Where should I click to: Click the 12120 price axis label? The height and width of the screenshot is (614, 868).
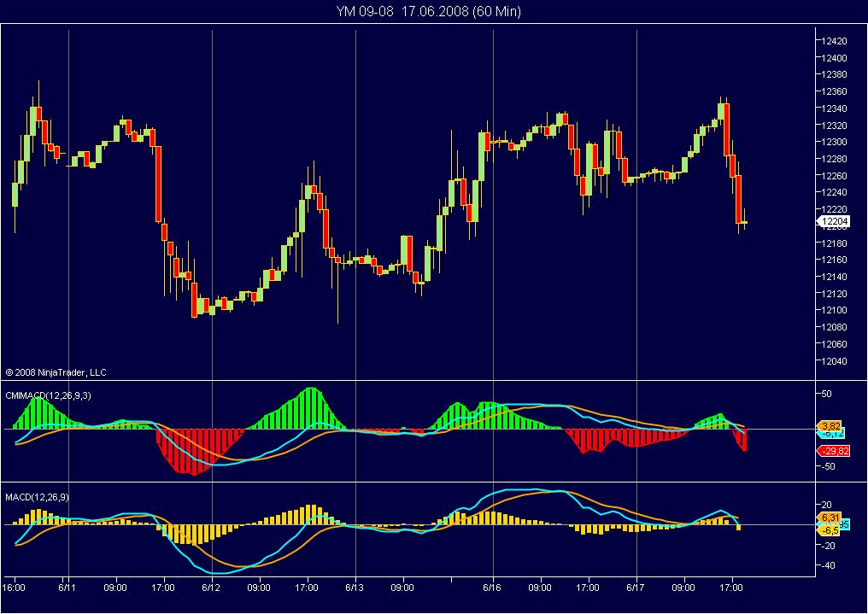coord(834,293)
